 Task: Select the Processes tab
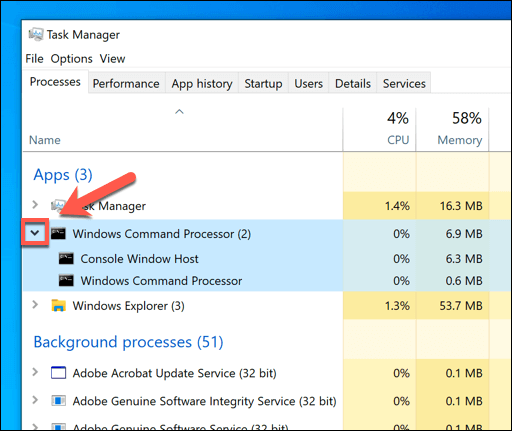[x=55, y=82]
